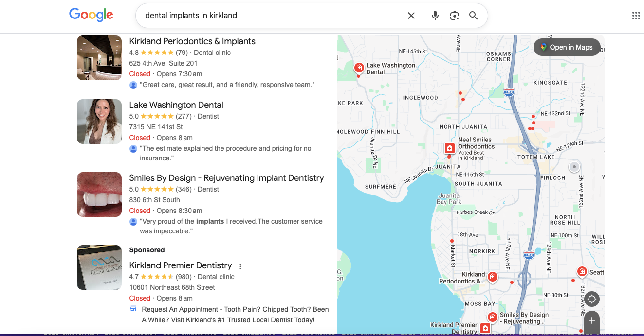Click the Kirkland Premier Dentistry map pin
644x336 pixels.
coord(485,328)
